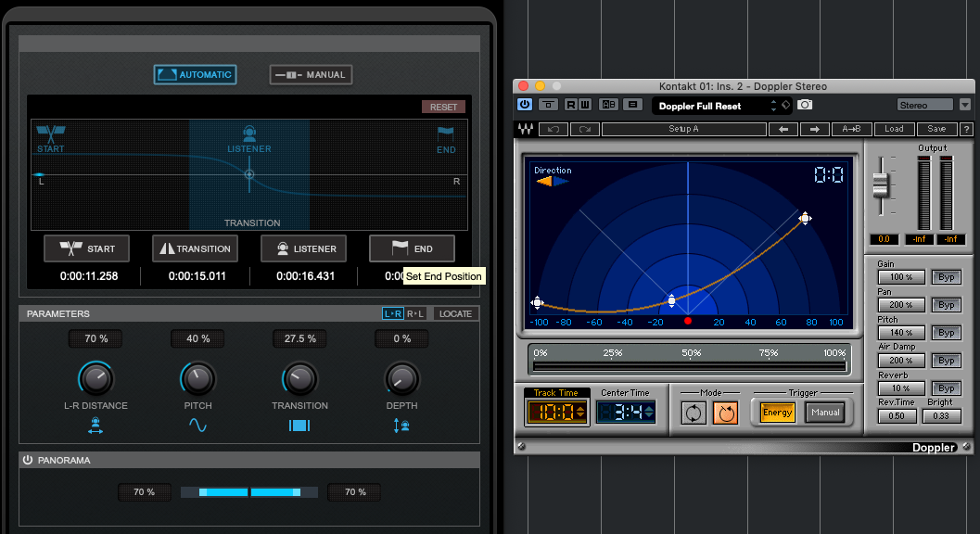Click the LISTENER icon in display
The image size is (980, 534).
click(249, 133)
